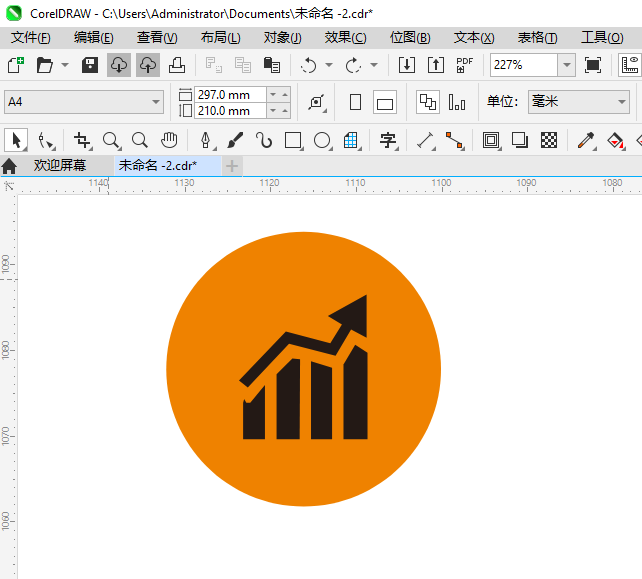Click the cloud download icon
The image size is (642, 579).
click(x=119, y=65)
